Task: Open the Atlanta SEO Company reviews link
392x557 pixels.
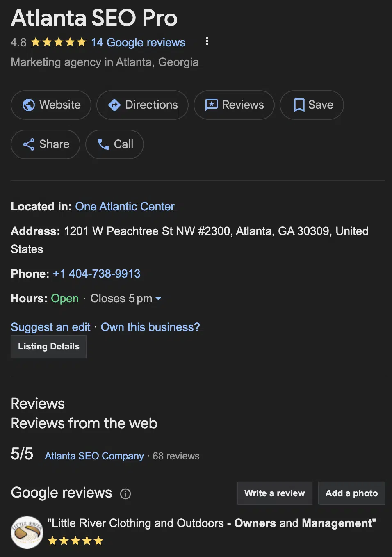Action: point(94,456)
